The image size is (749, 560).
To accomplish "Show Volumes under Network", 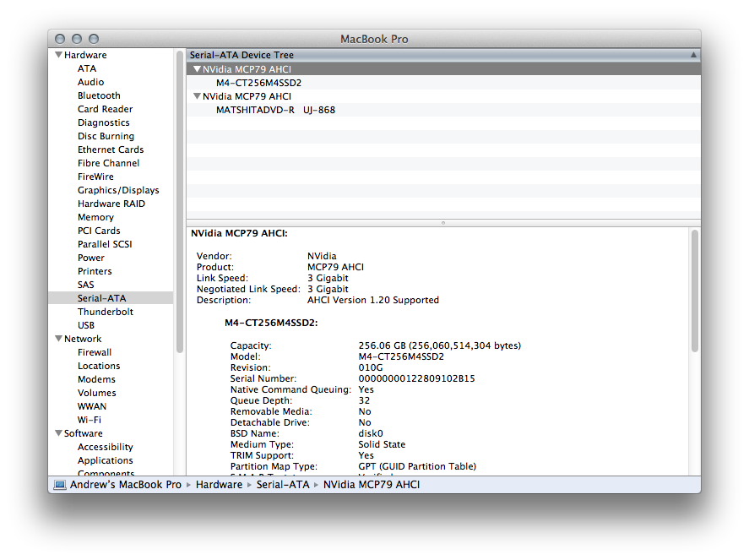I will click(x=97, y=393).
